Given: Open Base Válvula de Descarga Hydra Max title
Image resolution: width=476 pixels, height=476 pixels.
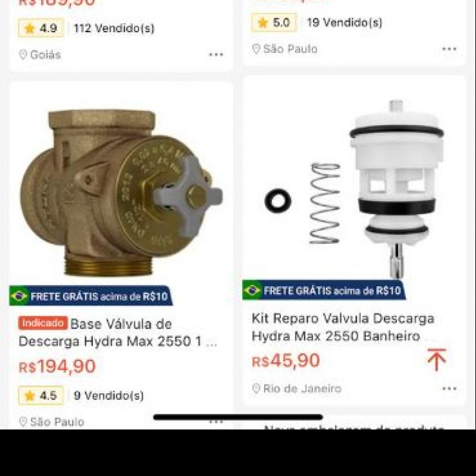Looking at the screenshot, I should [118, 333].
